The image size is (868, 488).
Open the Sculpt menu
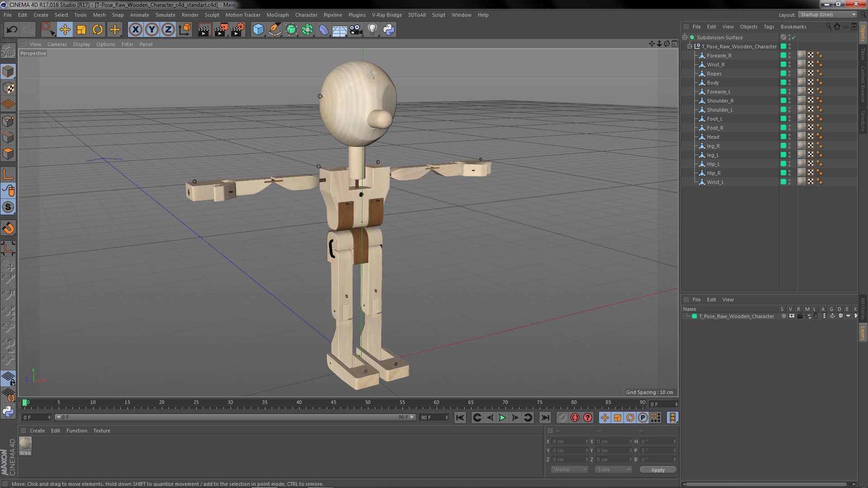(212, 15)
